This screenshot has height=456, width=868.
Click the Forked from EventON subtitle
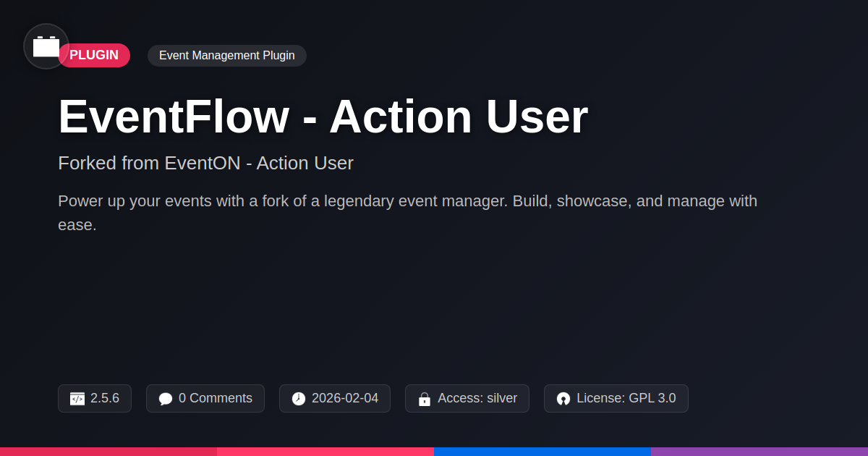click(205, 163)
